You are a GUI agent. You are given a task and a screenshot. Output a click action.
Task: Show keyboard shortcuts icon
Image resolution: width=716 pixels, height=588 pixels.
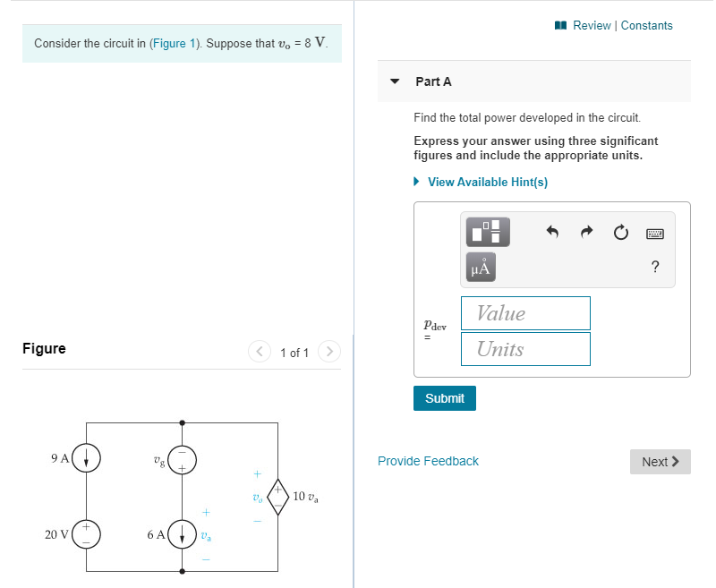click(x=655, y=234)
